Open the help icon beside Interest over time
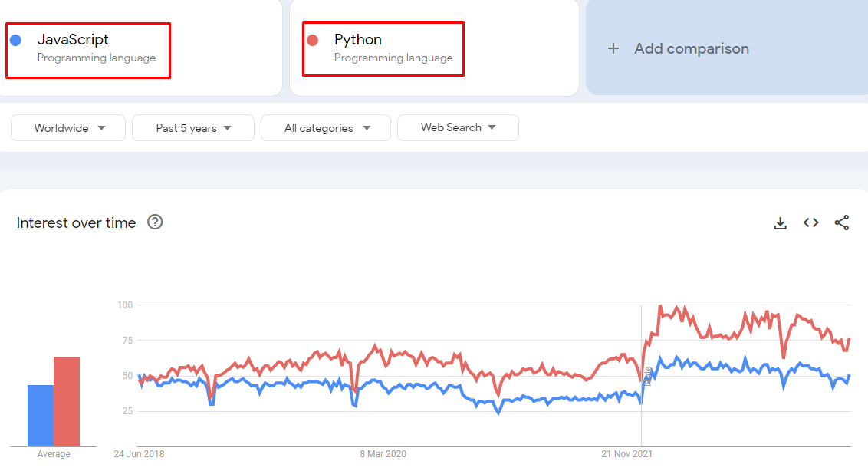This screenshot has width=868, height=471. tap(155, 222)
